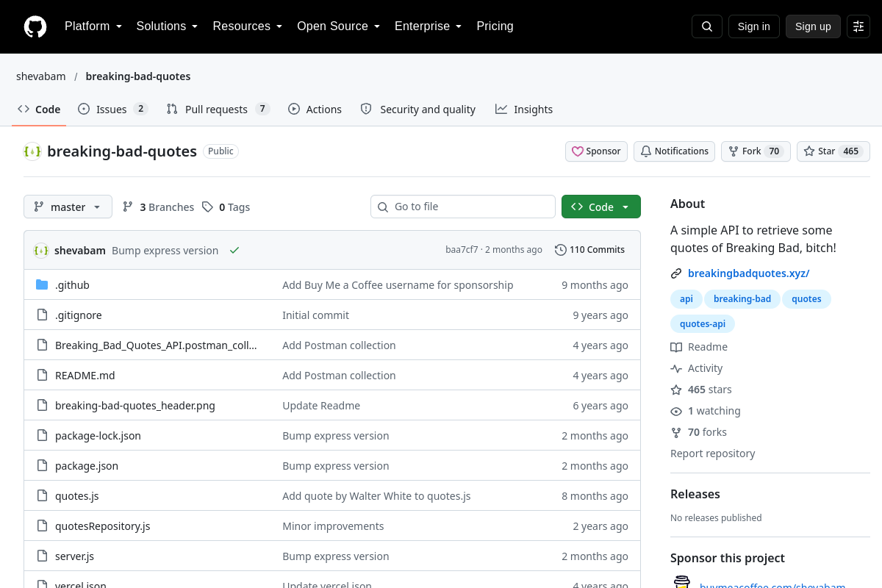882x588 pixels.
Task: Click the commit status green checkmark
Action: coord(234,251)
